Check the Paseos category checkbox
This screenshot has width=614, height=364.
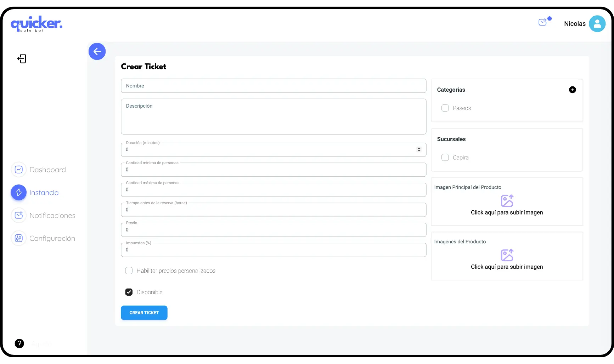[x=445, y=108]
